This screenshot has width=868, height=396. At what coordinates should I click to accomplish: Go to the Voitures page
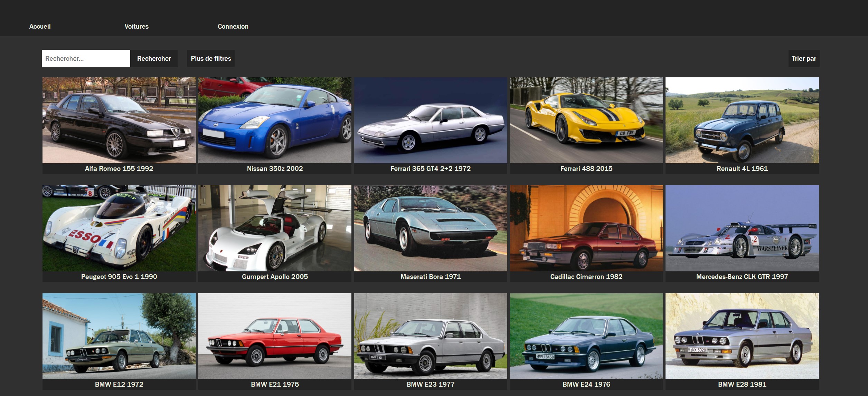136,27
